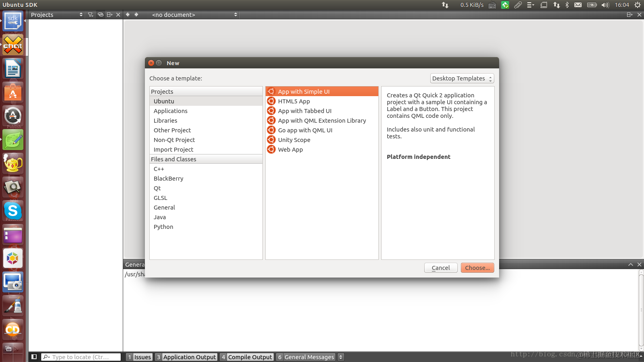Select Ubuntu project category
Viewport: 644px width, 362px height.
(x=206, y=101)
